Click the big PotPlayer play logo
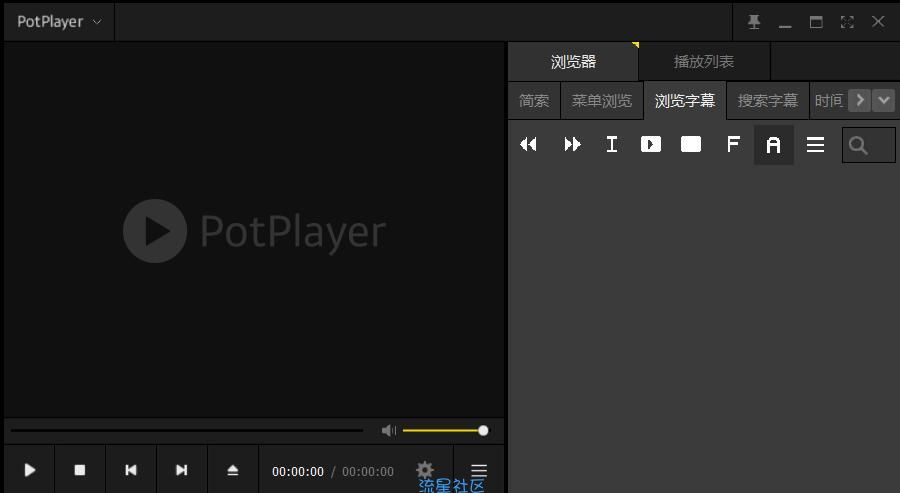This screenshot has width=900, height=493. (x=155, y=231)
